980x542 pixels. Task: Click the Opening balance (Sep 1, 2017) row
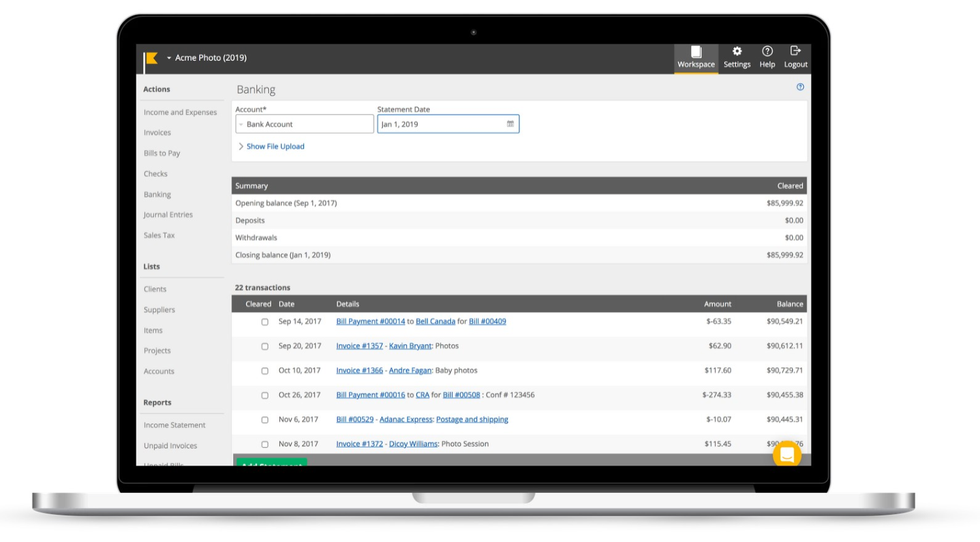519,203
